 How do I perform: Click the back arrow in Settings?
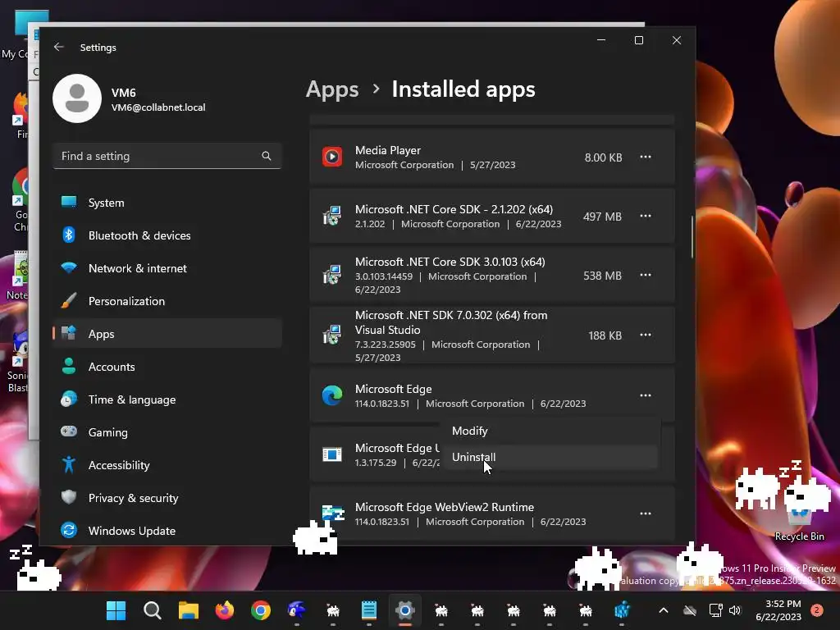coord(59,47)
